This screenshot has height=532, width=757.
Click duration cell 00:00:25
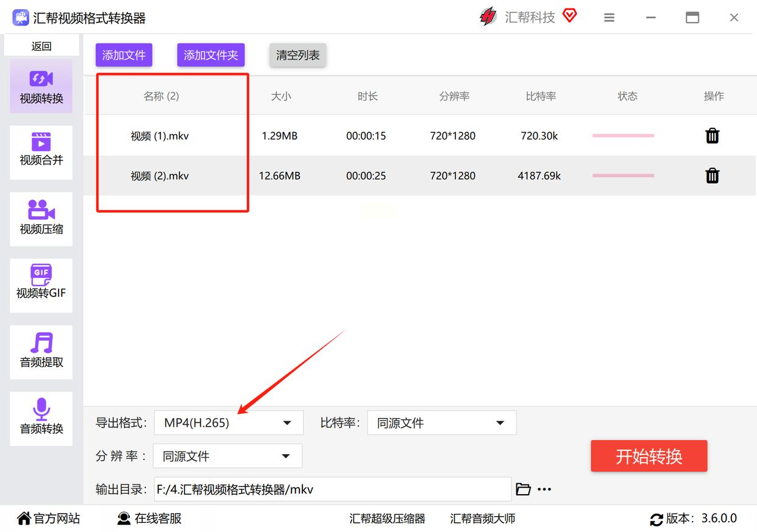point(366,176)
